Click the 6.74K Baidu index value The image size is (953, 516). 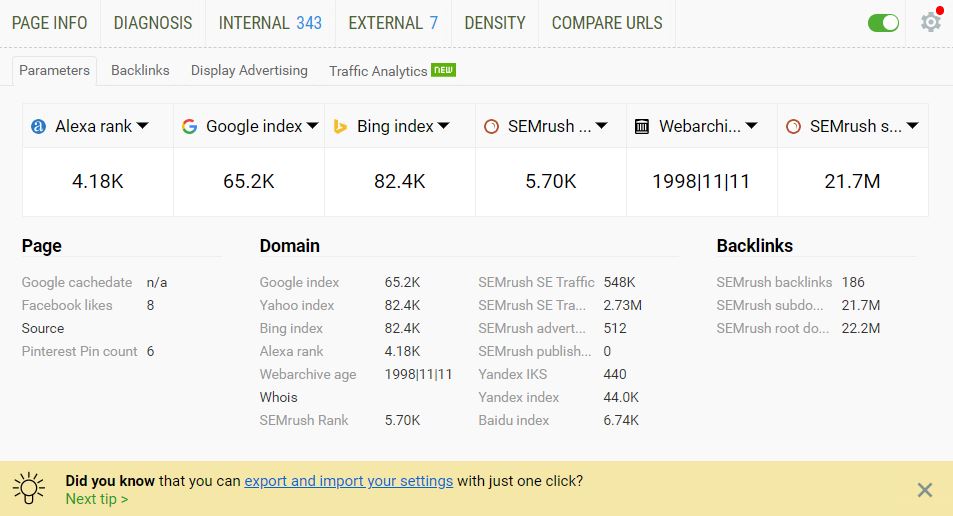621,420
